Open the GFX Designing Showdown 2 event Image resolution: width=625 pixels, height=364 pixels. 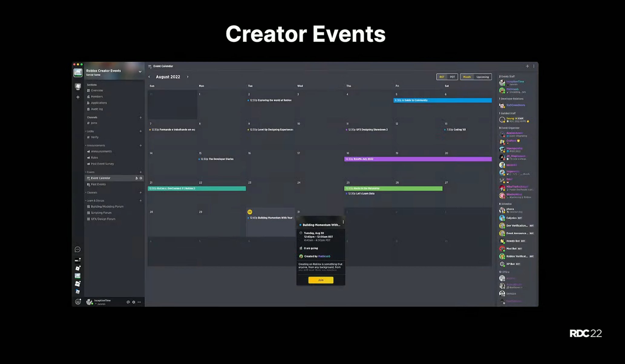tap(367, 130)
